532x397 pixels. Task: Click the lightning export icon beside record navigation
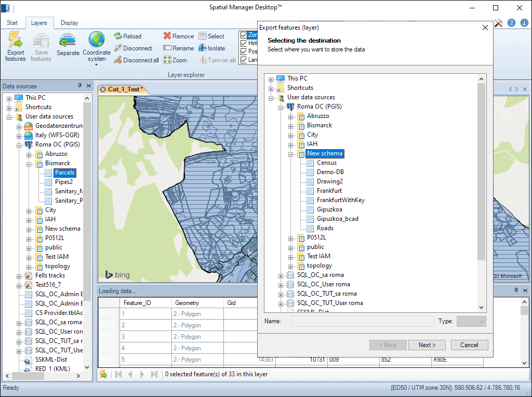[x=103, y=374]
